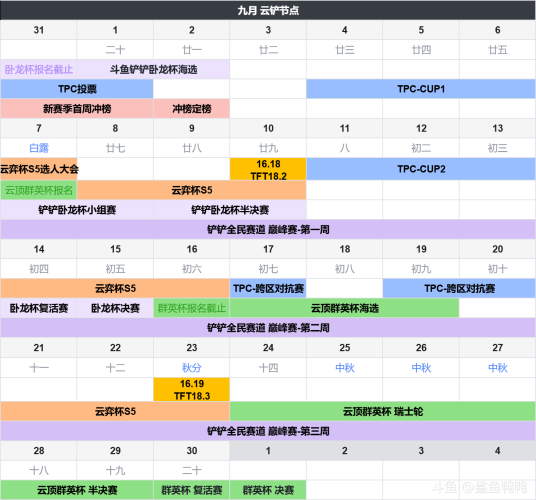Select the yellow 16.19 TFT18.3 patch cell
The width and height of the screenshot is (536, 500).
[x=191, y=390]
